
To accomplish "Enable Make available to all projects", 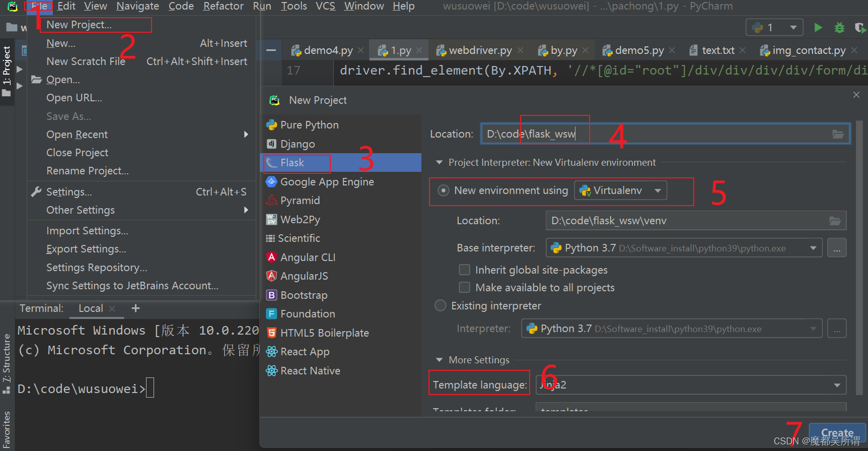I will (465, 287).
